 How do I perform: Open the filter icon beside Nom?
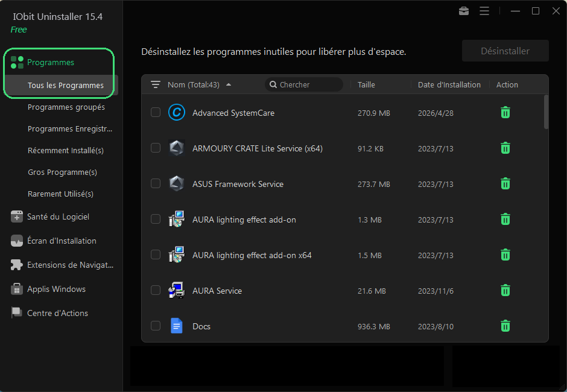[156, 84]
